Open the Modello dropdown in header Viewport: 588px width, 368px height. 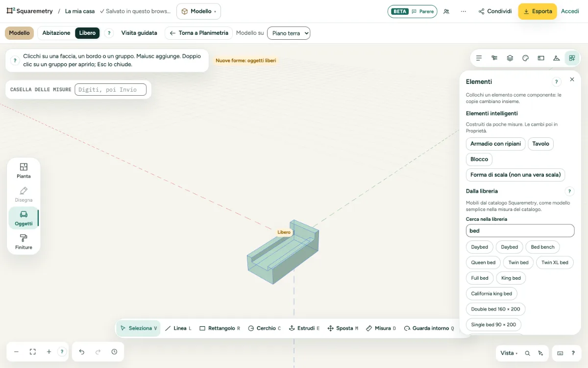click(x=198, y=11)
